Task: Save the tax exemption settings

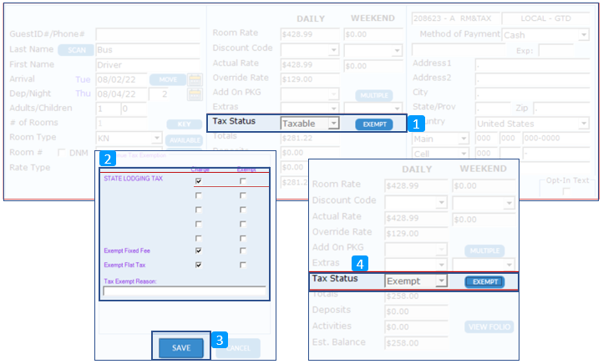Action: (x=181, y=348)
